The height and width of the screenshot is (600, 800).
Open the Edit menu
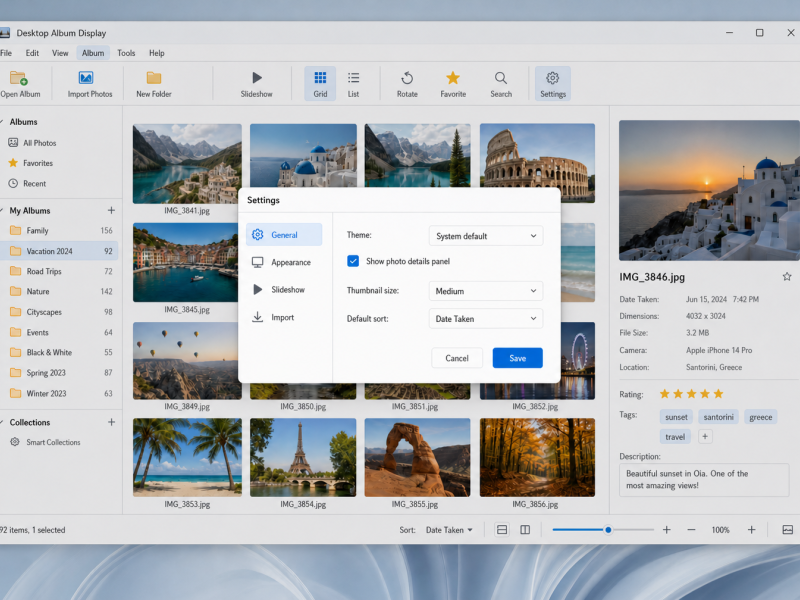pyautogui.click(x=32, y=53)
